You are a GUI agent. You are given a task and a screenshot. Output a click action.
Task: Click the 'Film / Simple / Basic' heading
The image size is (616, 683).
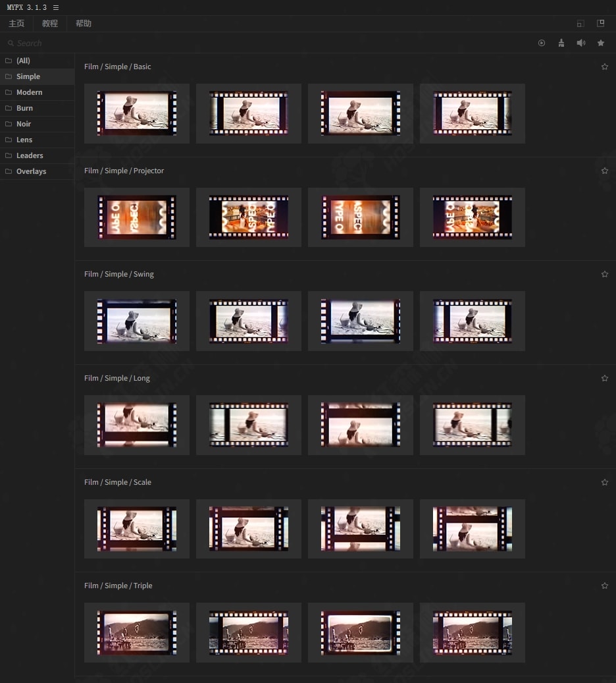pos(118,67)
